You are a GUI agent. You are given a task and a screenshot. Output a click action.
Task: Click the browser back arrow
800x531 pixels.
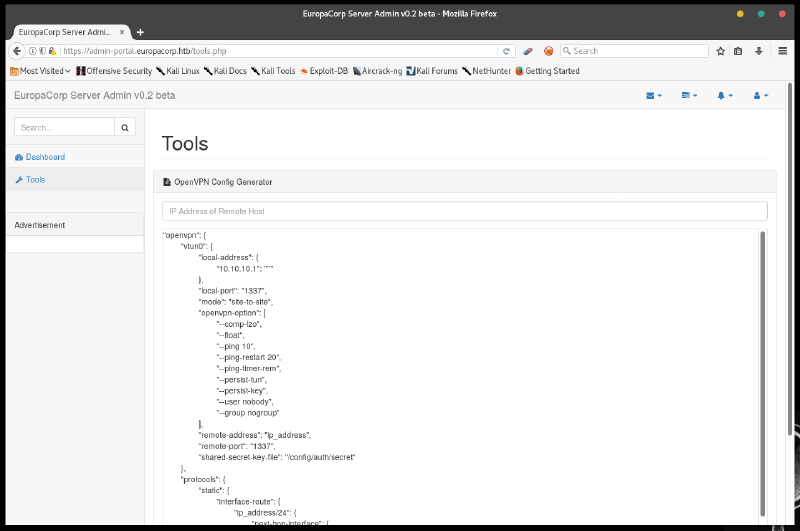pos(17,51)
